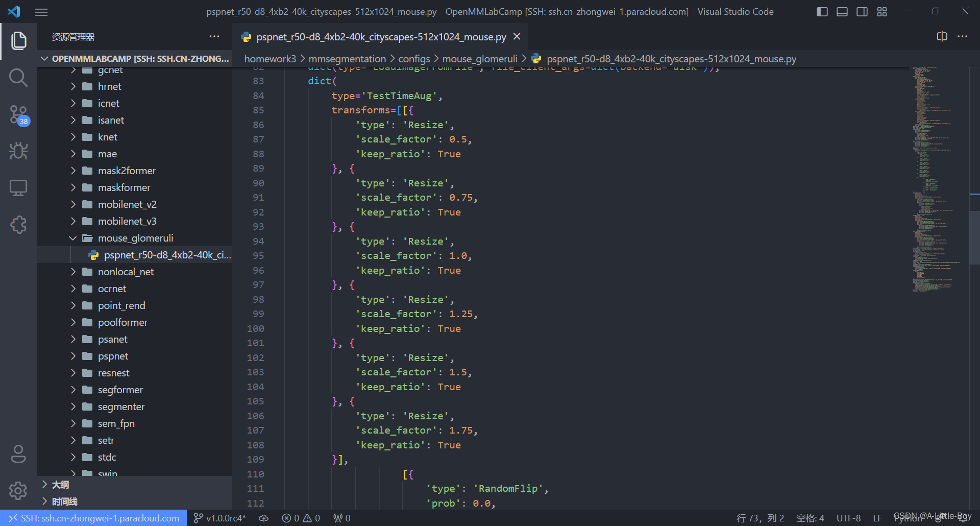Viewport: 980px width, 526px height.
Task: Click homework3 in the breadcrumb
Action: click(270, 59)
